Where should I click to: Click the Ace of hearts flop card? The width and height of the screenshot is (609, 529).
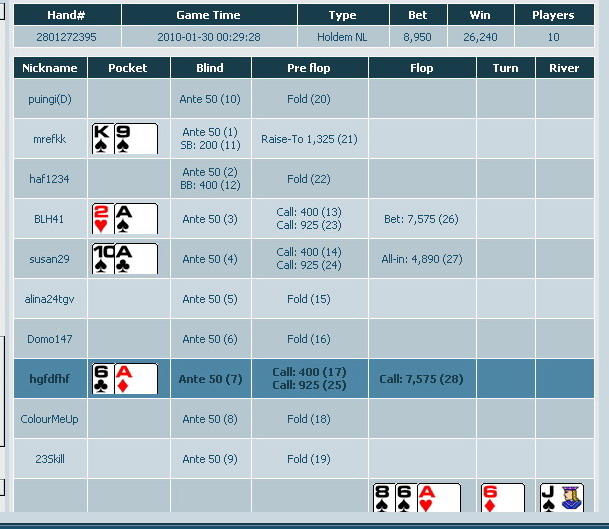439,498
